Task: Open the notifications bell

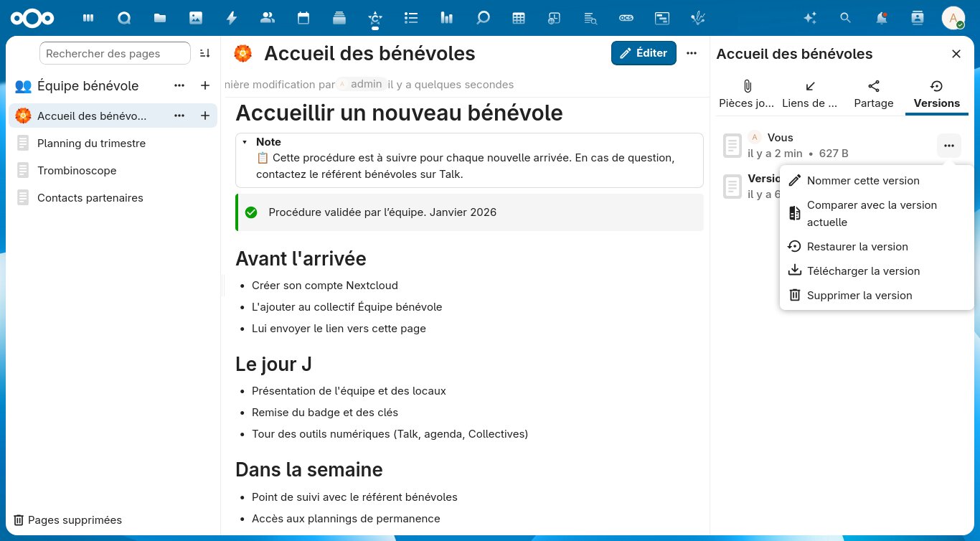Action: pos(882,18)
